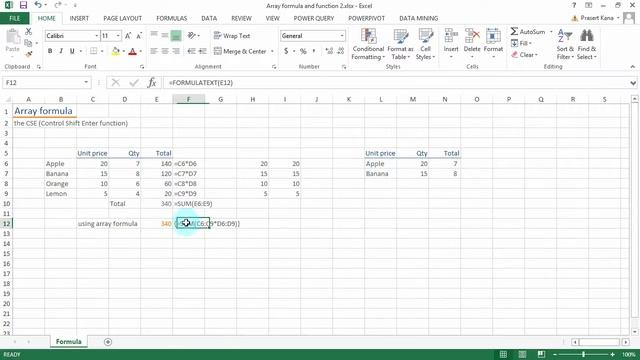Toggle align text left
This screenshot has height=360, width=640.
(x=154, y=51)
